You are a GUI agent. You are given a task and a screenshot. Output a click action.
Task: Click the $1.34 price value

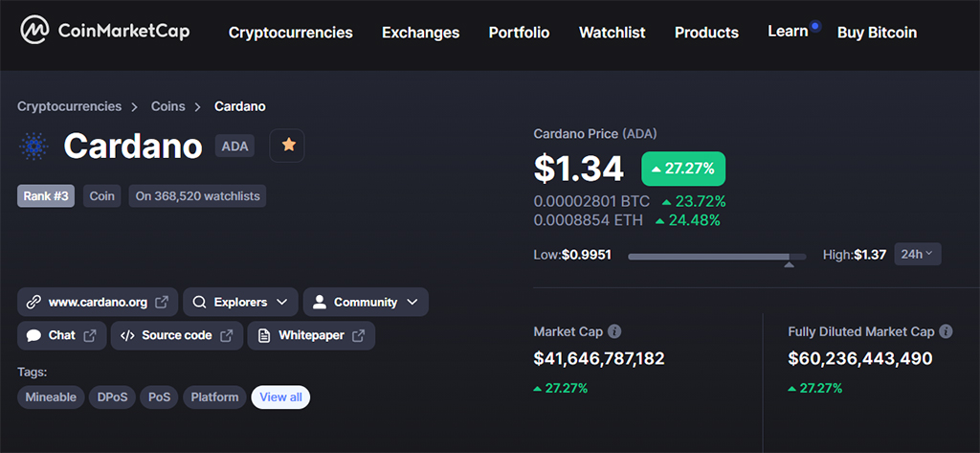click(579, 169)
